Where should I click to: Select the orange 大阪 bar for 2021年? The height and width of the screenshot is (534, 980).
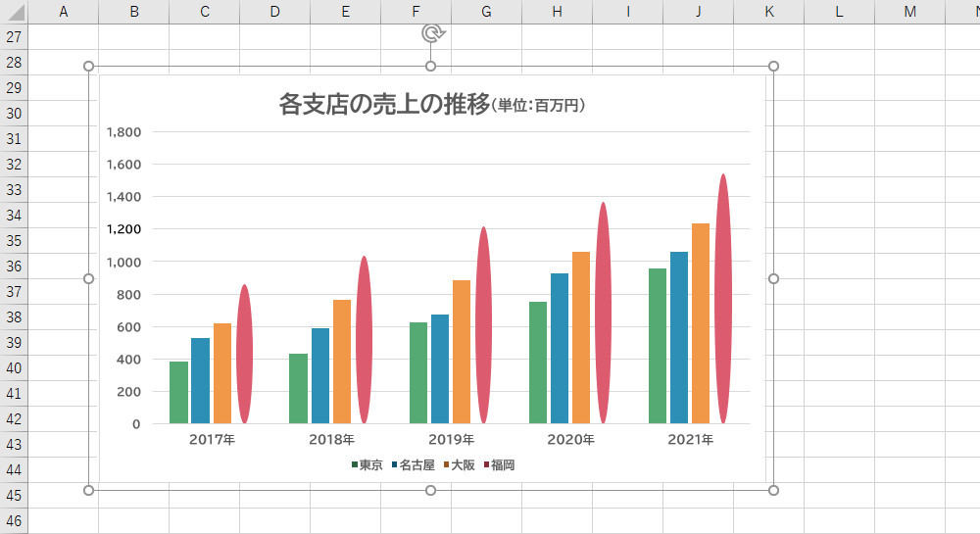(x=701, y=323)
